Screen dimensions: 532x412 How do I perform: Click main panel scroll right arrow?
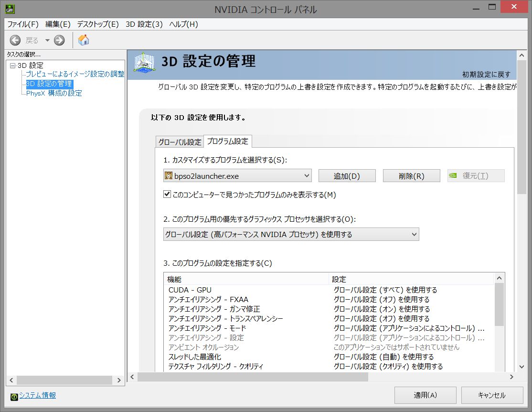coord(511,377)
